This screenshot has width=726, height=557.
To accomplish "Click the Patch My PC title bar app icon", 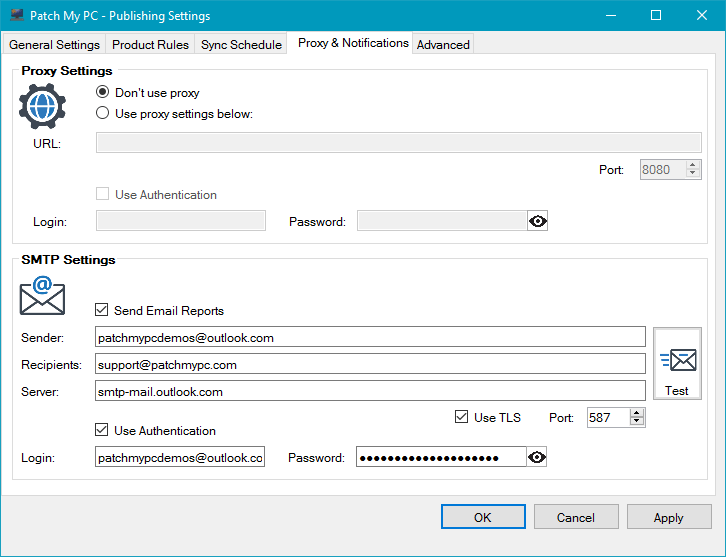I will 17,15.
